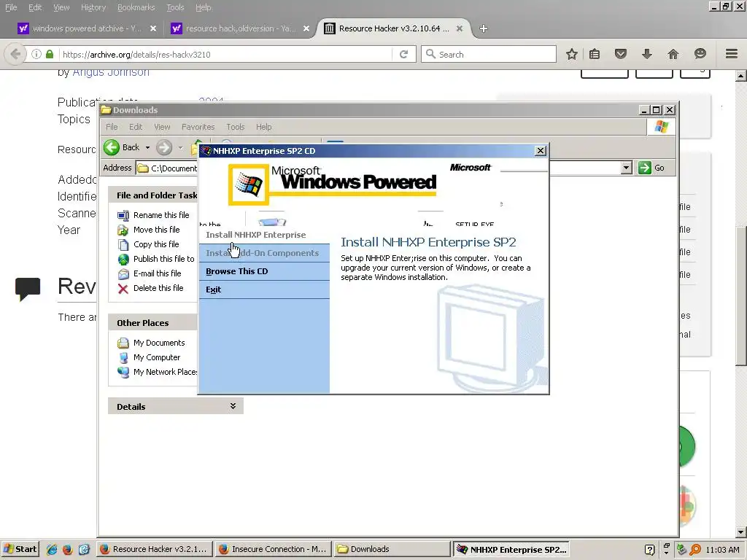This screenshot has width=747, height=560.
Task: Open Firefox Bookmarks menu
Action: (136, 7)
